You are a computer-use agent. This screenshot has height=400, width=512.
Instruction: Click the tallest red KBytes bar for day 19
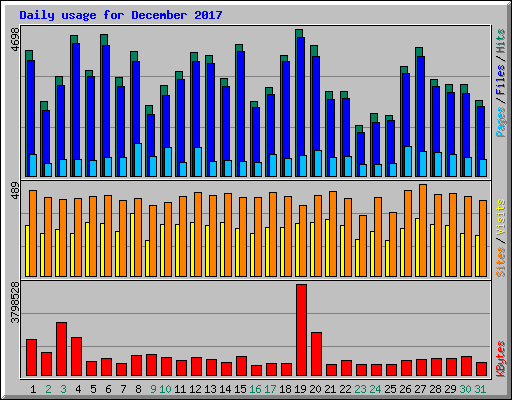pos(301,330)
